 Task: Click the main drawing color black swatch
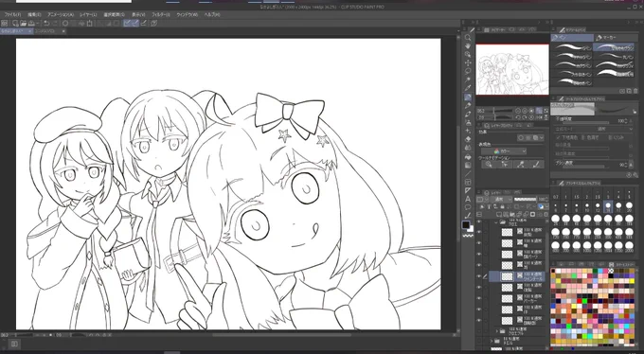click(x=465, y=225)
